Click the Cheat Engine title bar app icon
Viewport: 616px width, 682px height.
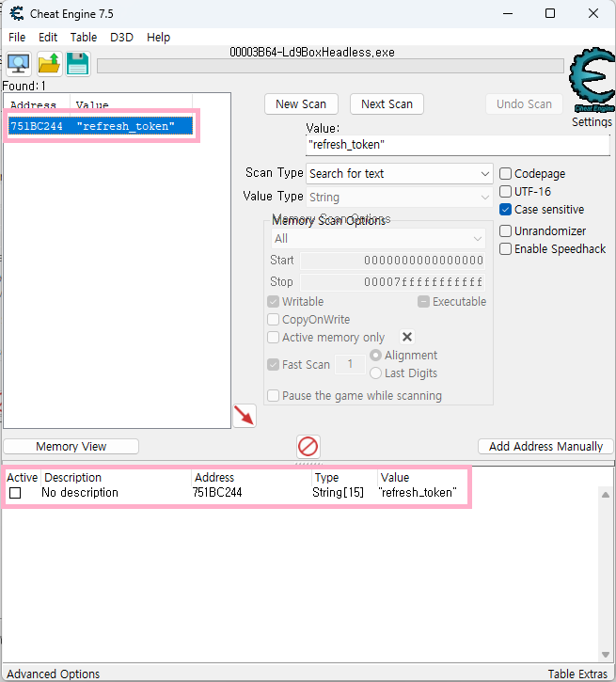[17, 13]
